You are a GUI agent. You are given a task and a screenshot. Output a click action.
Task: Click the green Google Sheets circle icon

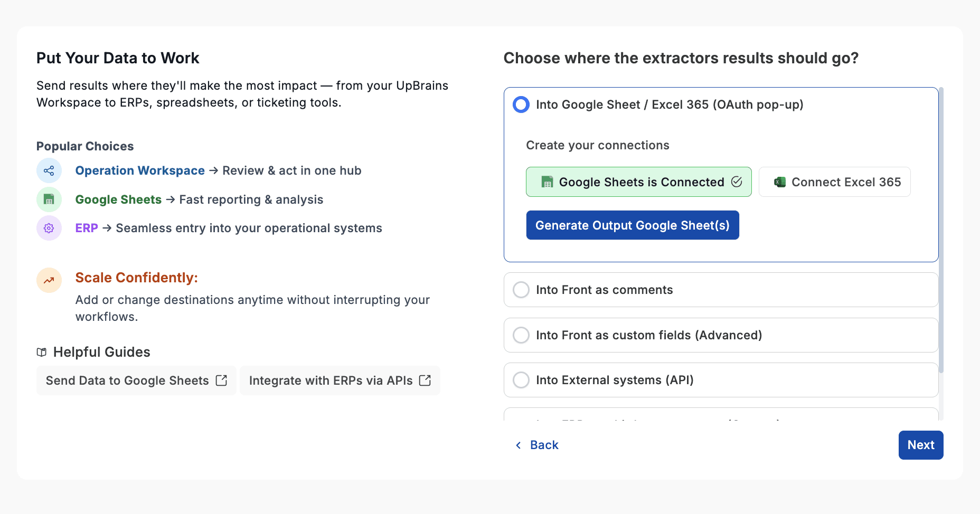[x=49, y=199]
